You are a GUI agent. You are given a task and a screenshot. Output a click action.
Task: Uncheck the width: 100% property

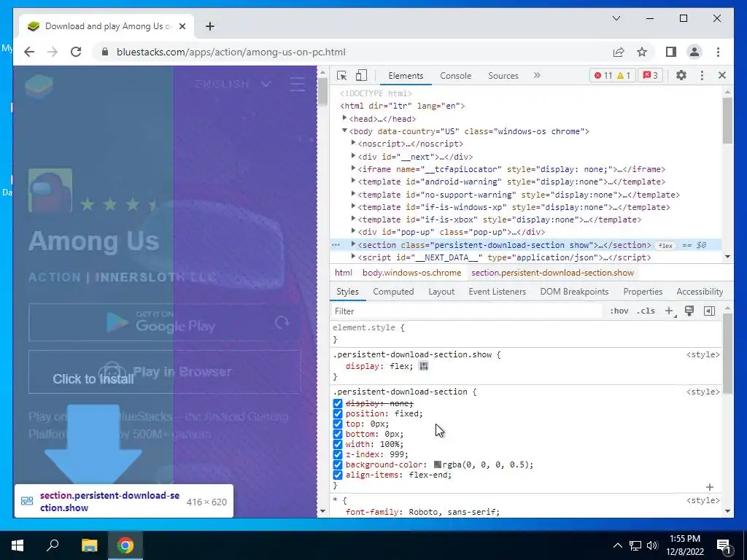338,444
